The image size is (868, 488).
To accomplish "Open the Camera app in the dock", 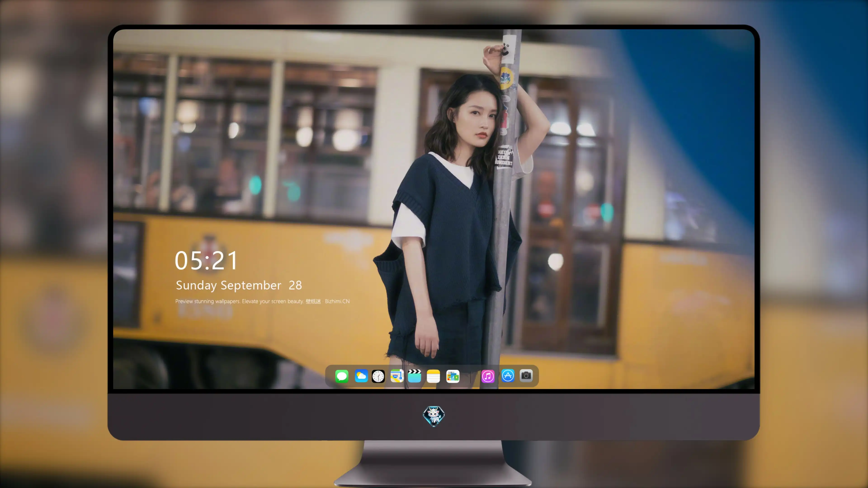I will pyautogui.click(x=526, y=375).
